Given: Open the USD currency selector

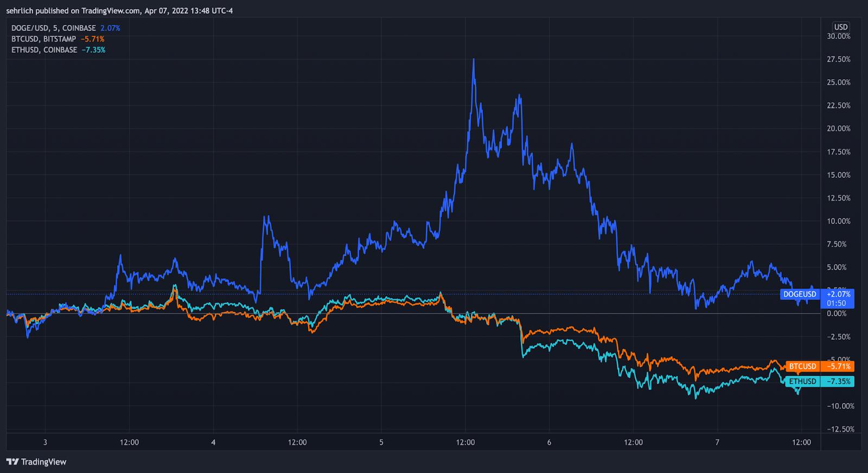Looking at the screenshot, I should tap(840, 27).
